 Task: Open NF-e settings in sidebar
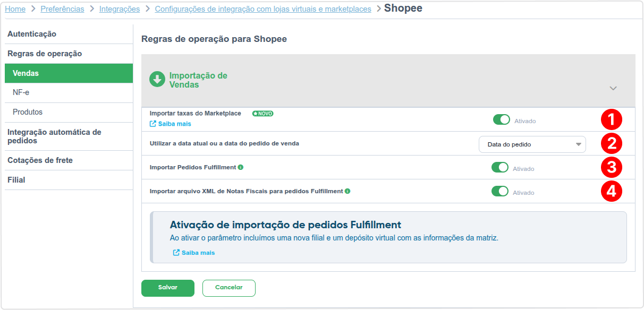[69, 93]
